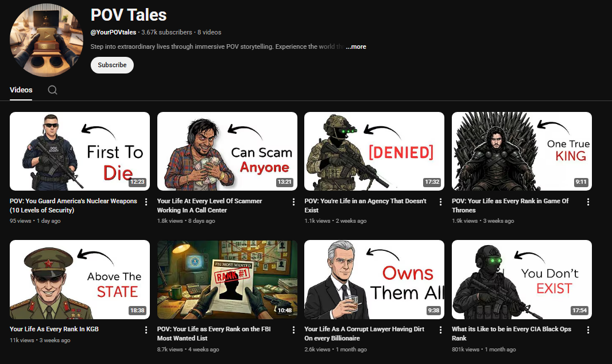Open the Game of Thrones video title
The width and height of the screenshot is (612, 364).
(510, 205)
